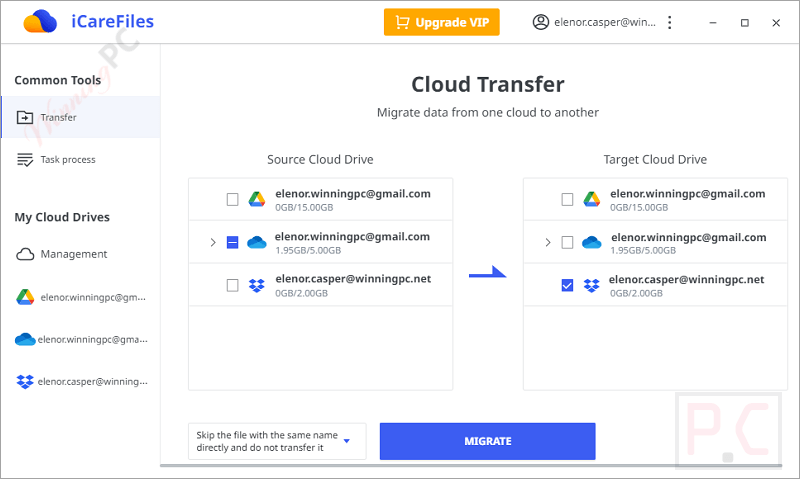Click source OneDrive cloud icon

257,242
